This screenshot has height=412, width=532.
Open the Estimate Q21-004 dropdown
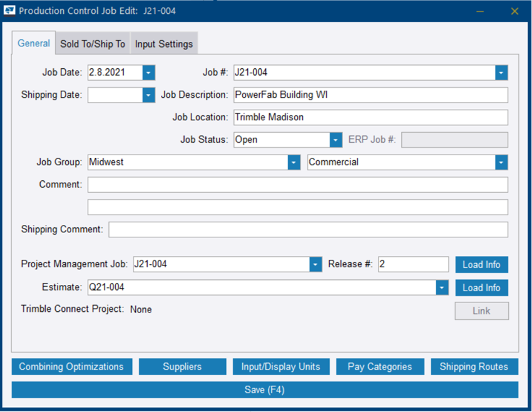click(x=442, y=287)
